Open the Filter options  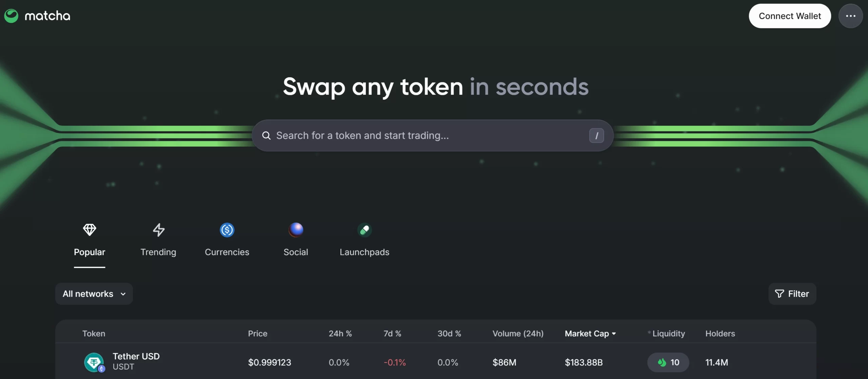(x=792, y=294)
